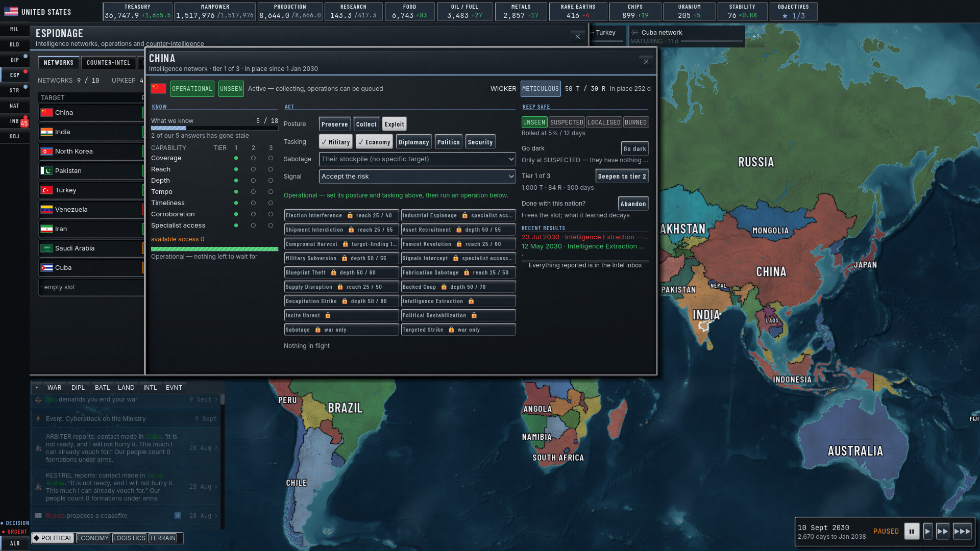Enable Security tasking

click(480, 142)
